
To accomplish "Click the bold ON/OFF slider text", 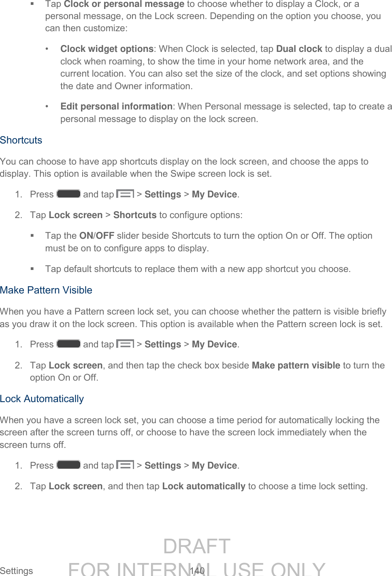I will click(x=97, y=236).
